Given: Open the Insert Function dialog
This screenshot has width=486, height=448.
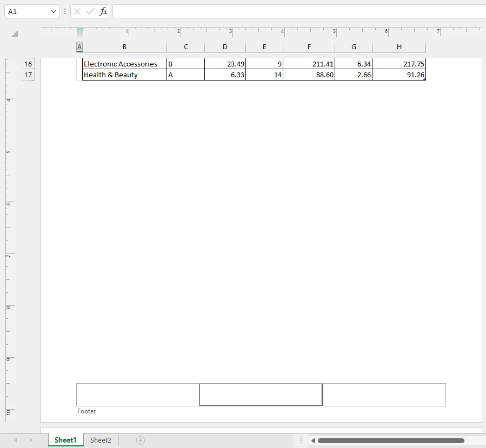Looking at the screenshot, I should click(x=103, y=11).
